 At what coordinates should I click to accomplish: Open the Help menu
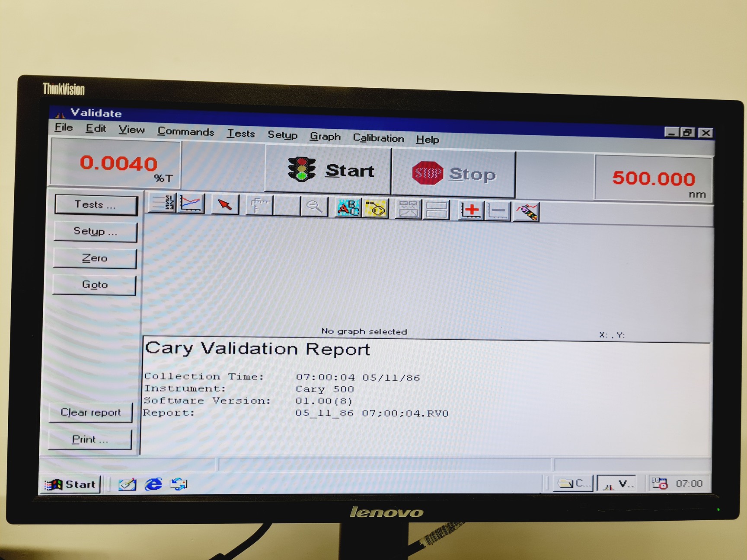pos(427,139)
